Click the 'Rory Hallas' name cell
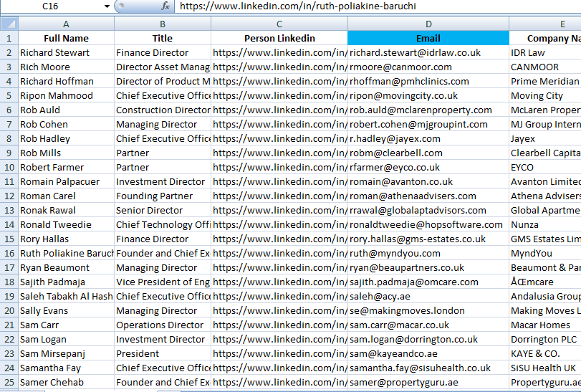 pos(67,239)
